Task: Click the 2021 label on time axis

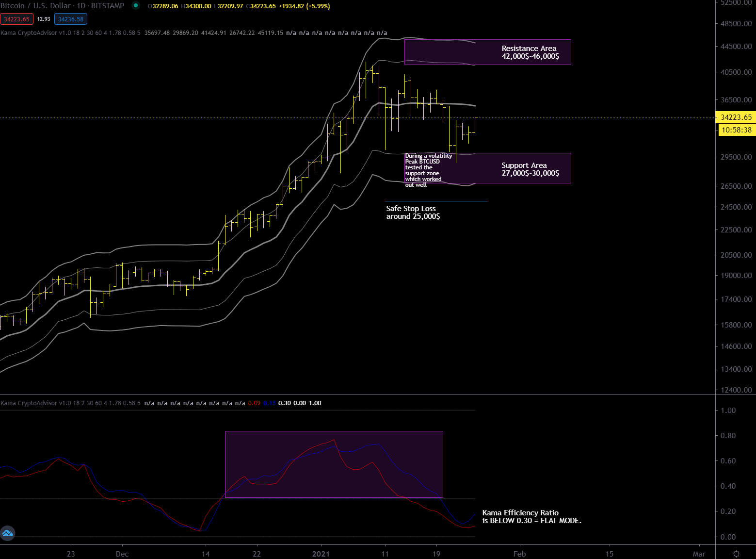Action: [x=321, y=554]
